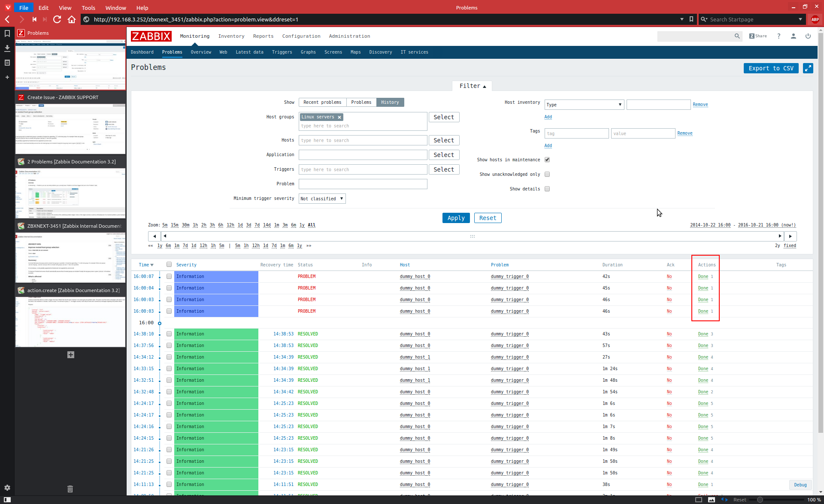This screenshot has width=824, height=504.
Task: Open page actions icon in status bar
Action: (x=724, y=500)
